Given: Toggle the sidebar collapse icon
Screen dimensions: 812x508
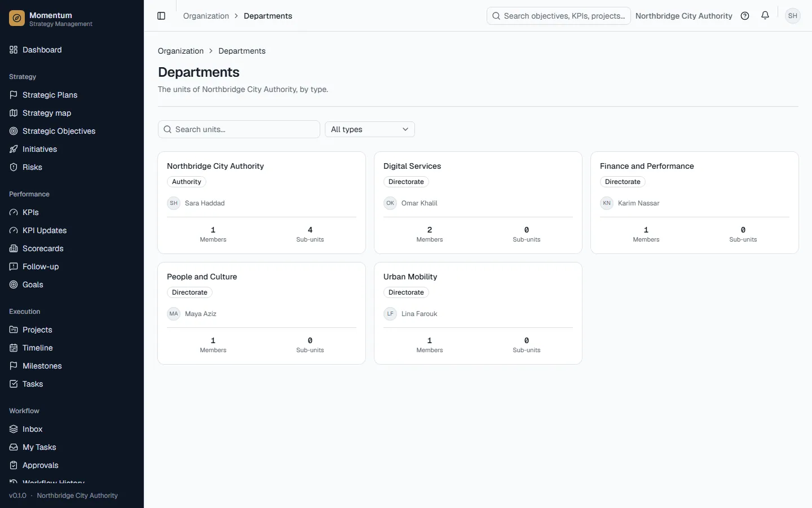Looking at the screenshot, I should pos(161,16).
